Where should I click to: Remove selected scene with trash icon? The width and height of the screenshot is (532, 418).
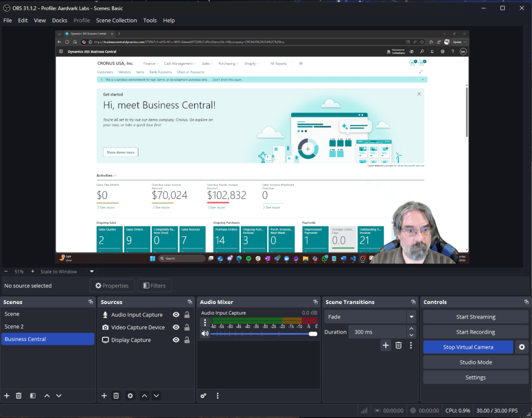(19, 396)
